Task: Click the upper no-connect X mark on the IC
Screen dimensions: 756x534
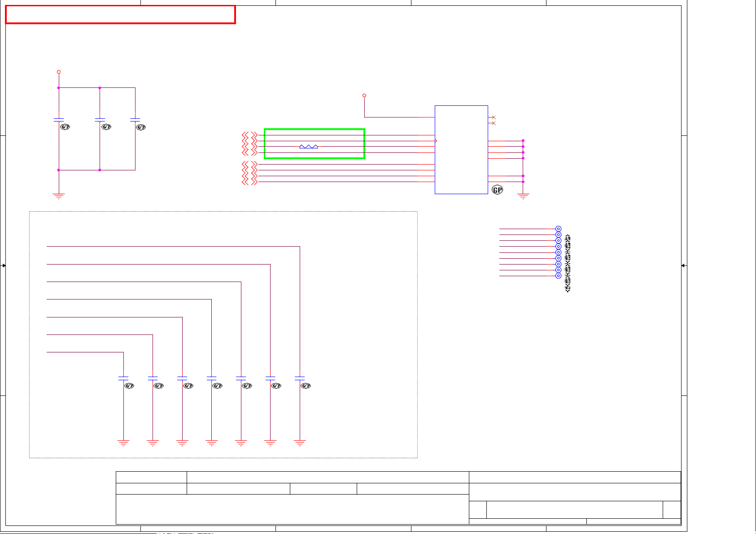Action: (x=494, y=117)
